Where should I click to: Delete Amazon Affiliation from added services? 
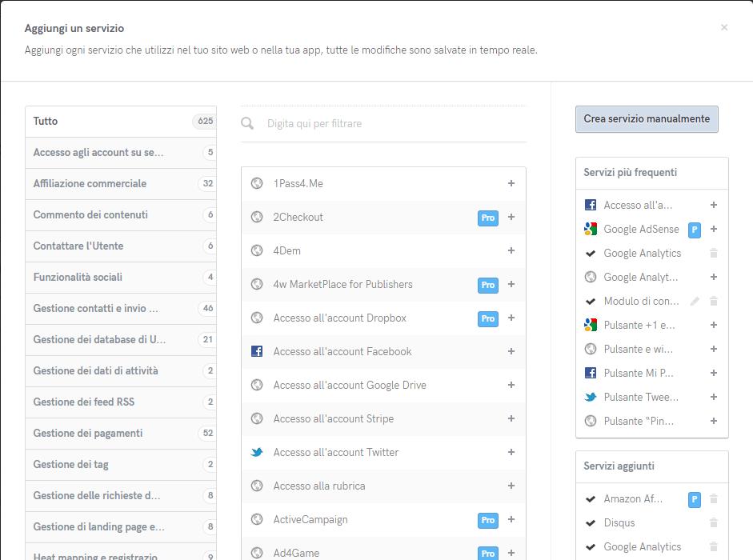tap(714, 499)
